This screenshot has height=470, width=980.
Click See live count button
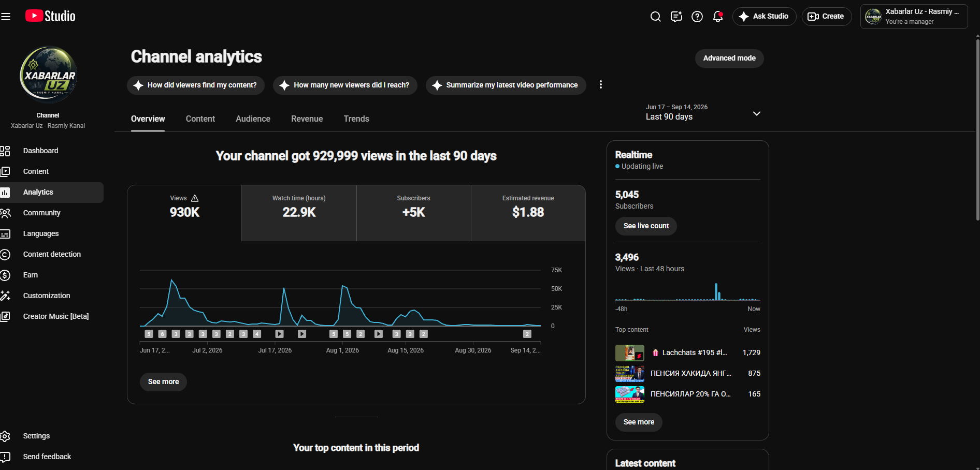pyautogui.click(x=646, y=226)
